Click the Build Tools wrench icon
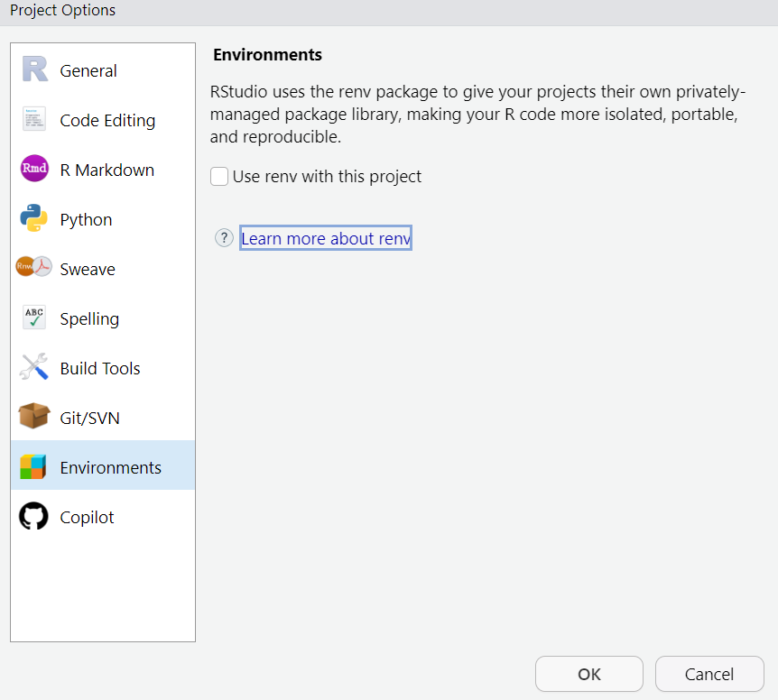This screenshot has width=778, height=700. [34, 368]
